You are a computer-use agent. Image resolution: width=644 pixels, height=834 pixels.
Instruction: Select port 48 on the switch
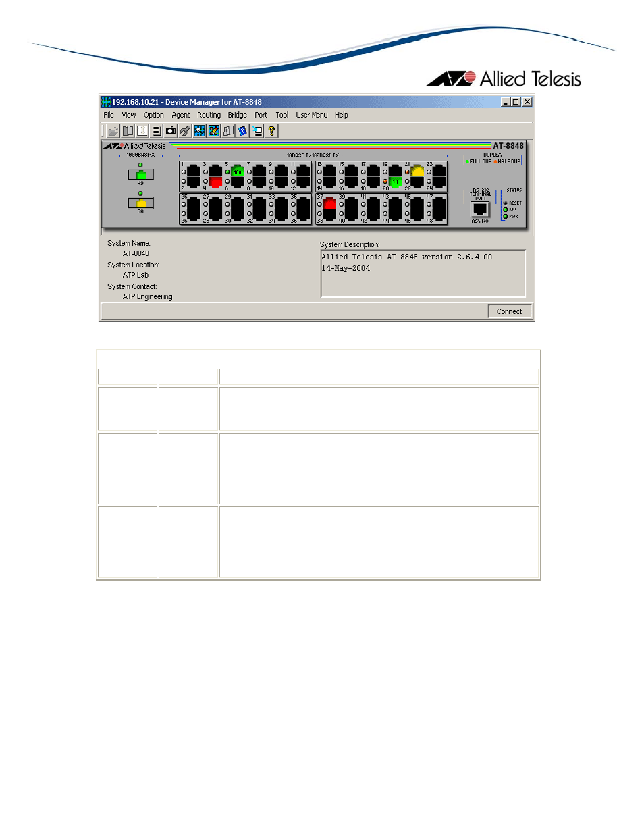[x=439, y=214]
